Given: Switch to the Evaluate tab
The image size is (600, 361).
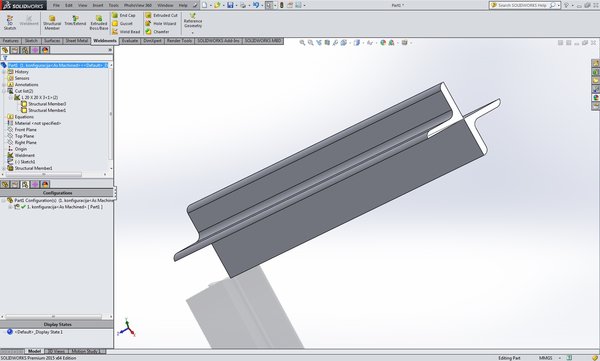Looking at the screenshot, I should [130, 41].
